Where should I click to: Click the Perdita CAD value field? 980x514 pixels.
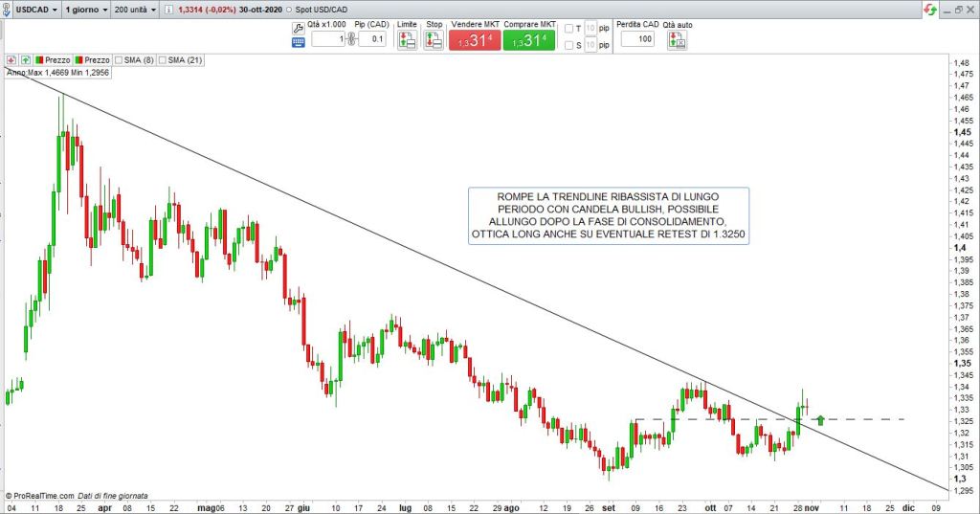click(x=636, y=39)
